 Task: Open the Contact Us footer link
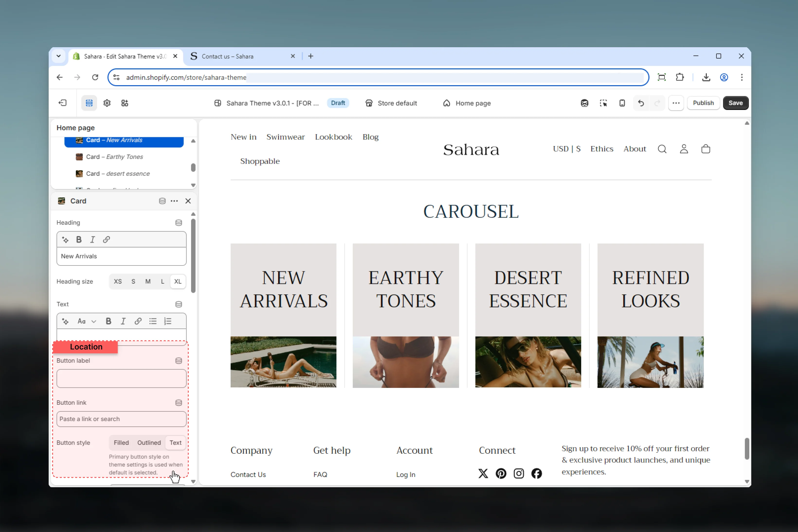[248, 474]
